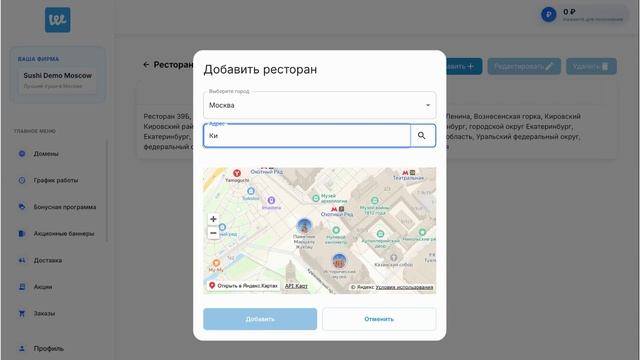Click the Отменить button
This screenshot has width=640, height=360.
[379, 319]
